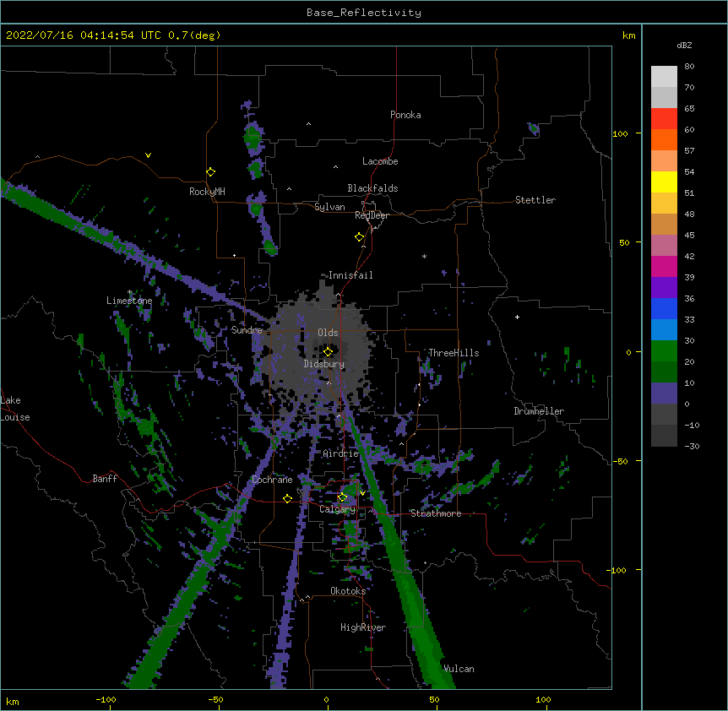
Task: Click the -50 tick on the bottom axis
Action: [215, 699]
